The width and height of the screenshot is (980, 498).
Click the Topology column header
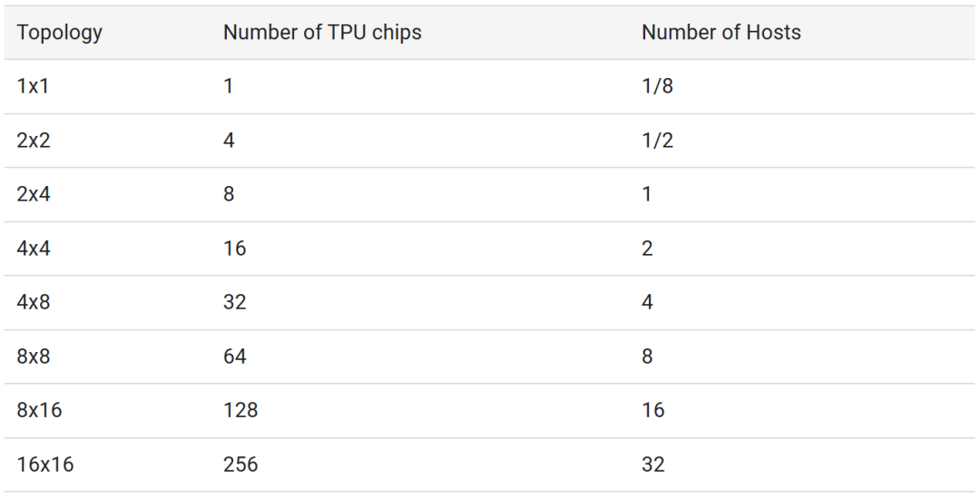point(59,33)
